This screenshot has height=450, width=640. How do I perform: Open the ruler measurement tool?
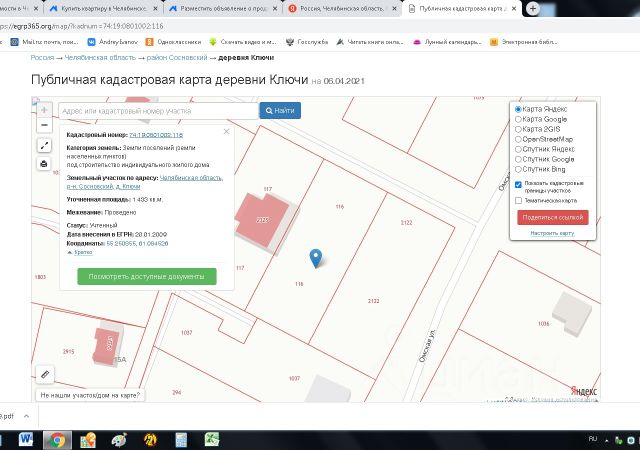coord(44,374)
